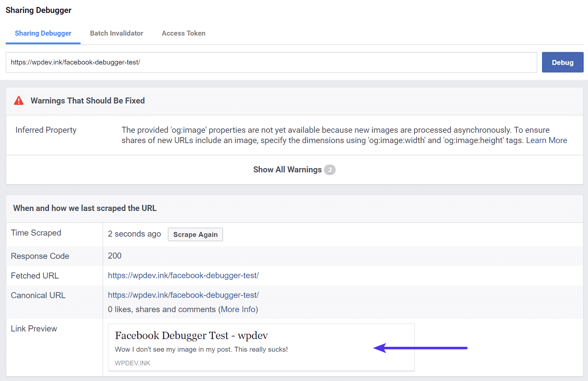This screenshot has width=588, height=381.
Task: Open the Canonical URL link
Action: click(x=183, y=295)
